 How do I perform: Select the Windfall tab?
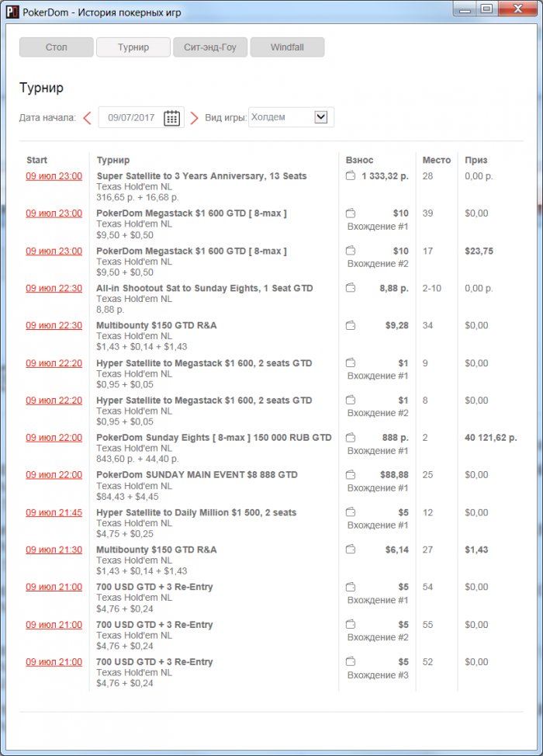tap(287, 47)
